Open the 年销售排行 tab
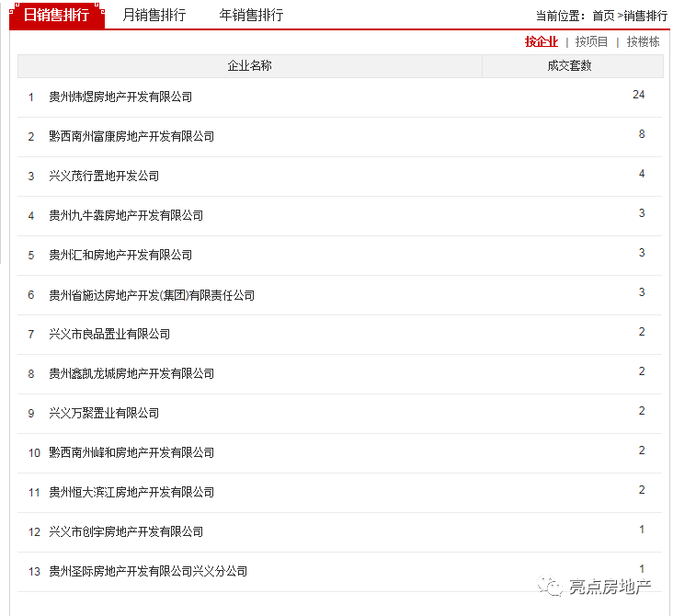The width and height of the screenshot is (673, 616). coord(251,15)
